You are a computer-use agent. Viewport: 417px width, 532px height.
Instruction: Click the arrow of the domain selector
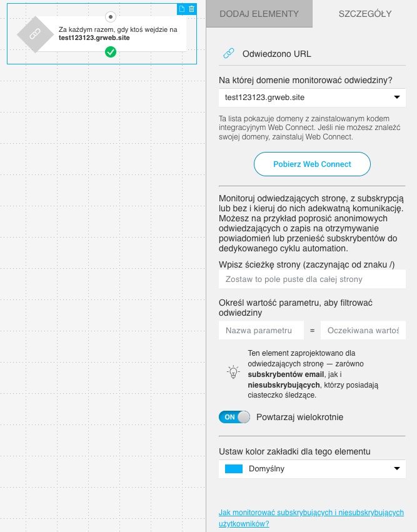tap(396, 98)
